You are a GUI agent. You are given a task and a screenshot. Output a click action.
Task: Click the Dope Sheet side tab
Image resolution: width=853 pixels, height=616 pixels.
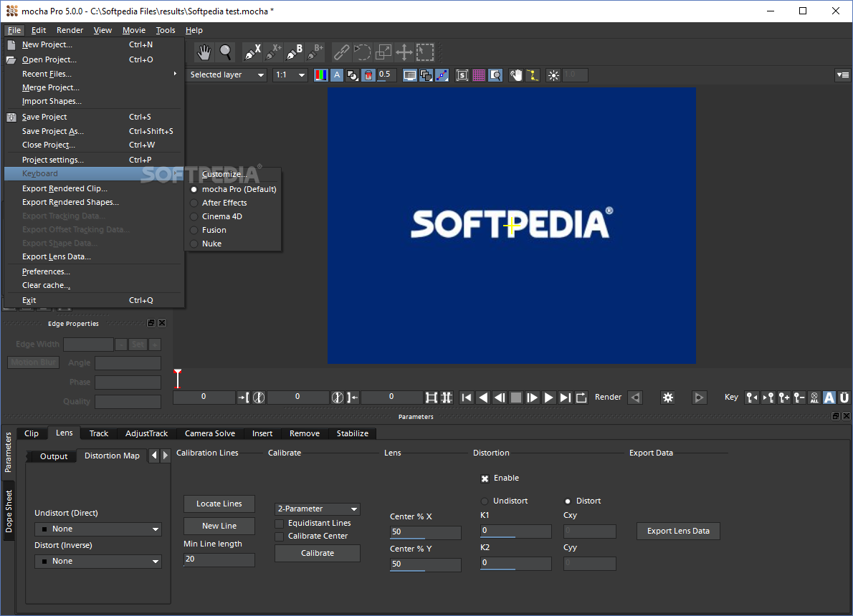pos(9,511)
